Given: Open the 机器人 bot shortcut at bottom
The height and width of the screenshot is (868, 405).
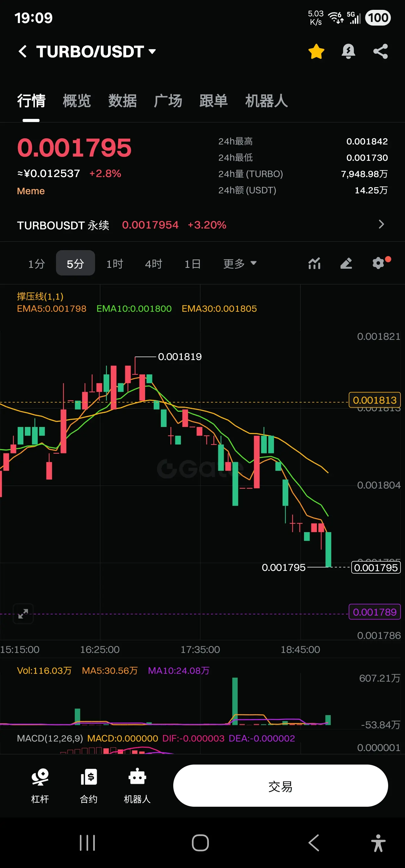Looking at the screenshot, I should (137, 786).
